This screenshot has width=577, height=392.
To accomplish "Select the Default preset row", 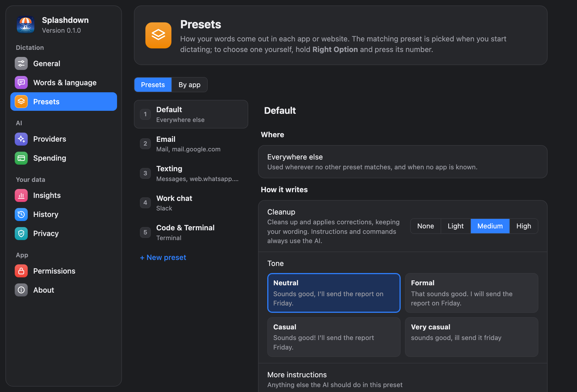I will pos(191,114).
